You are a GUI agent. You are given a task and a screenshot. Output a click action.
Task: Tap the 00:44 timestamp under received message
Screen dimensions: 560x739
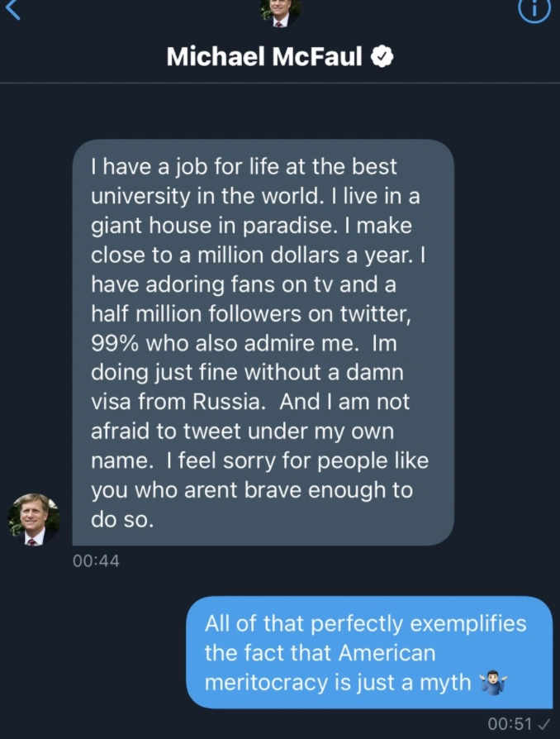(x=96, y=561)
